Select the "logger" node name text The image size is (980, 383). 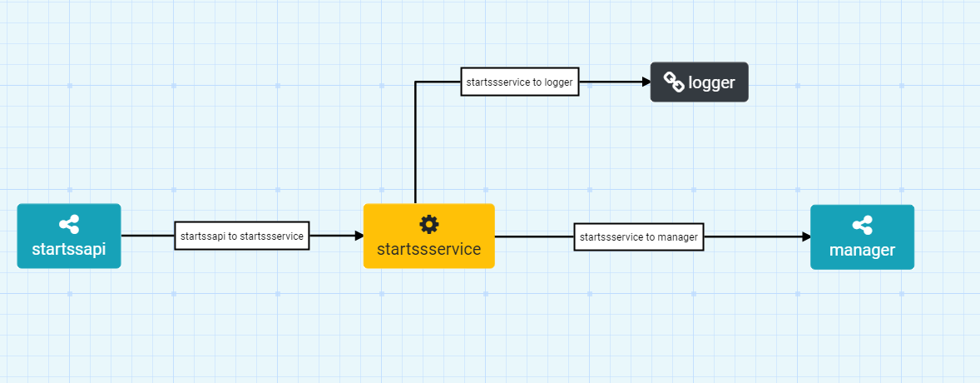click(x=711, y=82)
